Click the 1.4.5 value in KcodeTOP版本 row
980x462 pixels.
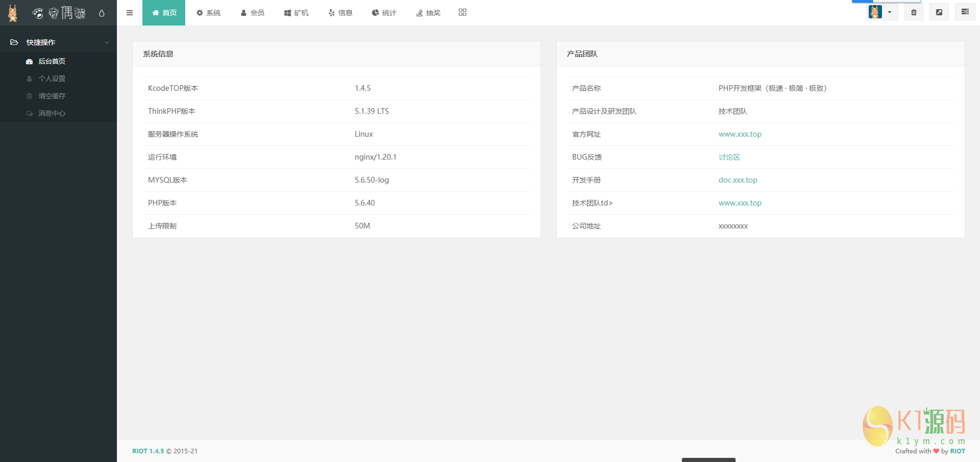coord(363,88)
